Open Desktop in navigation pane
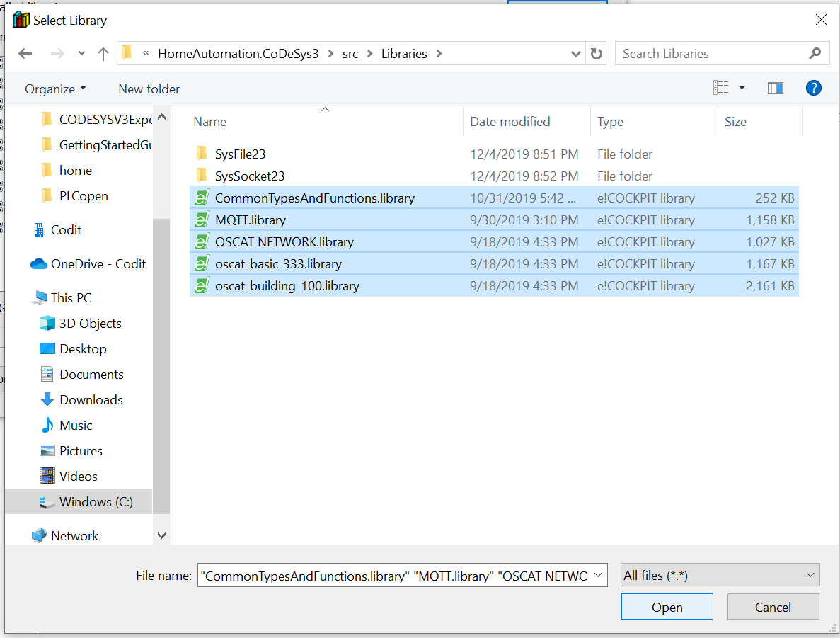Image resolution: width=840 pixels, height=638 pixels. tap(74, 349)
